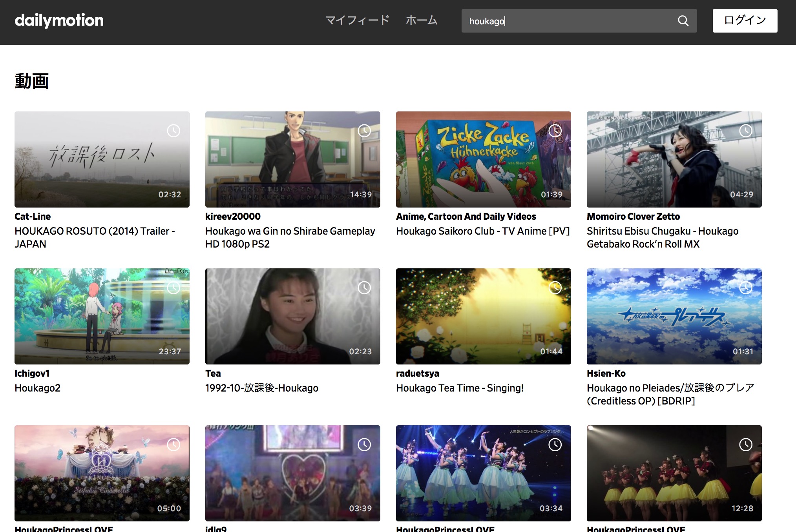
Task: Open the Houkago2 video title
Action: pos(37,388)
